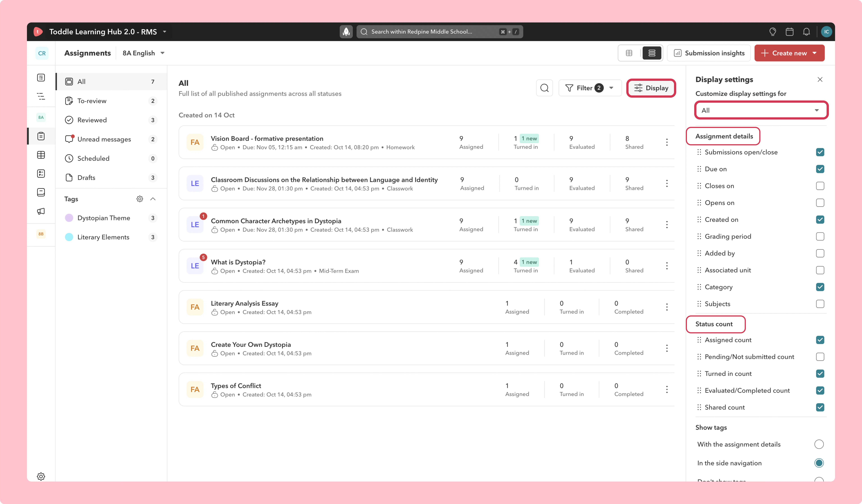Open the Drafts list
Screen dimensions: 862x504
[x=111, y=178]
